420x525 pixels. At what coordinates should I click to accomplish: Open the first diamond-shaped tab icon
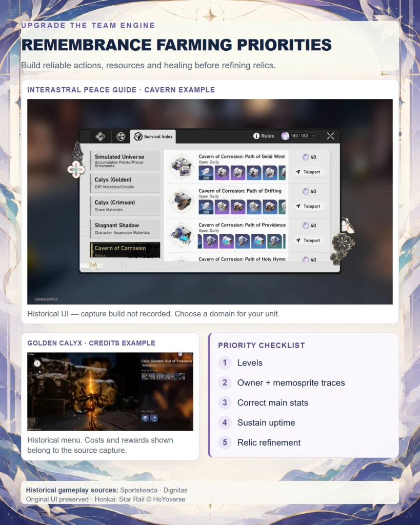pyautogui.click(x=100, y=136)
